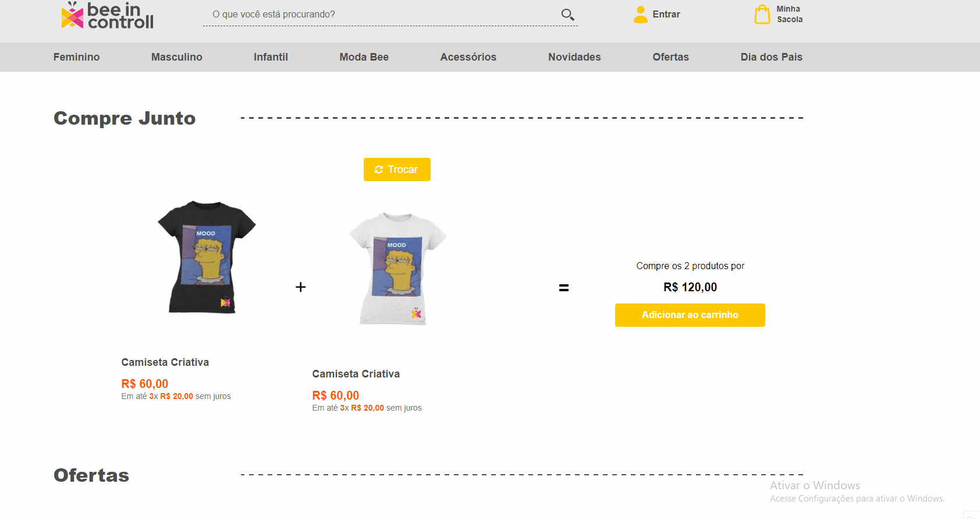Click the refresh icon in Trocar button
Viewport: 980px width, 519px height.
click(379, 170)
